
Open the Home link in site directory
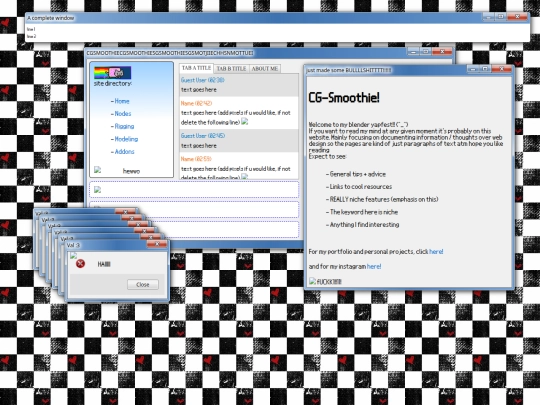(122, 101)
